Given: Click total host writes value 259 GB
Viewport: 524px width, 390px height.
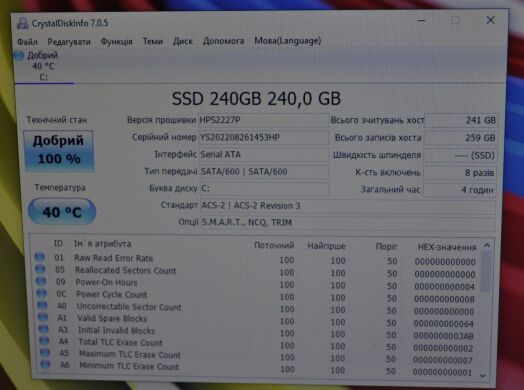Looking at the screenshot, I should pyautogui.click(x=461, y=138).
